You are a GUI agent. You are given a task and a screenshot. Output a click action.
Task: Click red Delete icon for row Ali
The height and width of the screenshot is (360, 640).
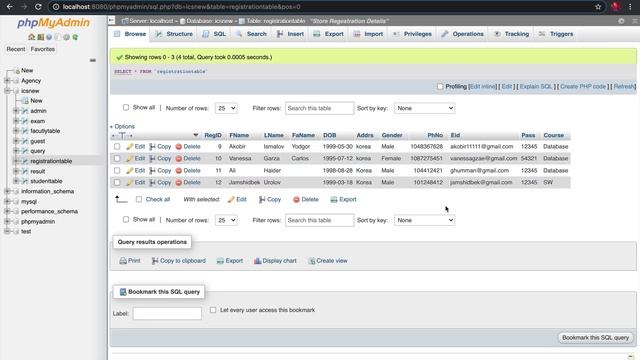click(178, 171)
